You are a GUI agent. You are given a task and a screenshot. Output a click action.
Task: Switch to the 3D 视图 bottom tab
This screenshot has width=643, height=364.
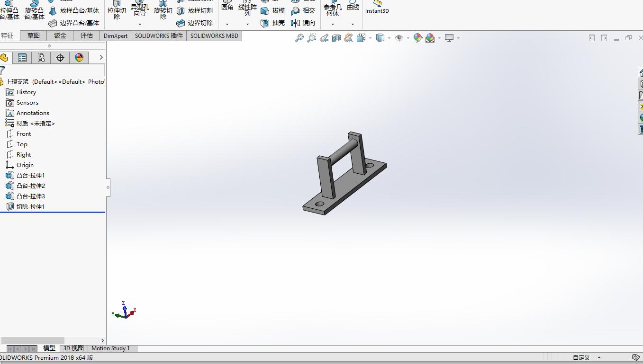73,348
